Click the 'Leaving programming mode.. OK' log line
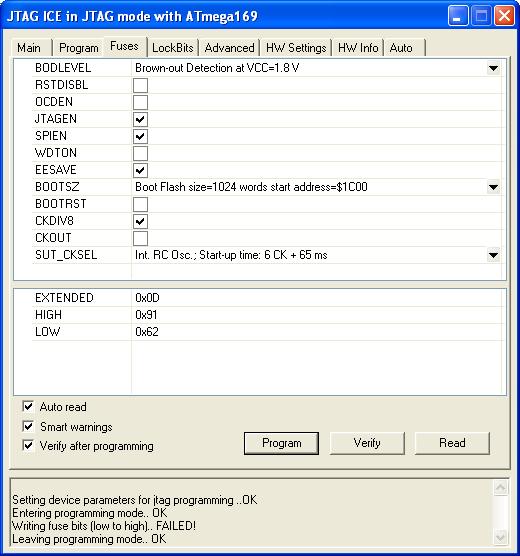 [x=89, y=539]
